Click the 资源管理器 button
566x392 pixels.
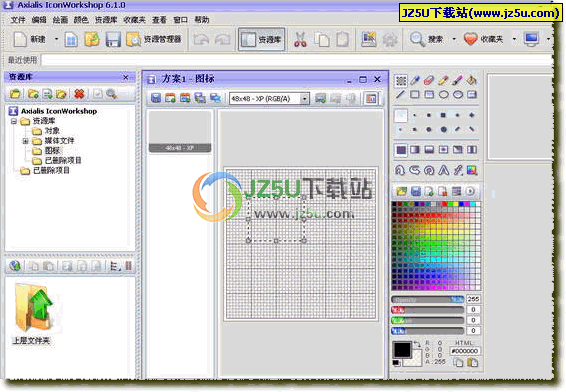154,39
